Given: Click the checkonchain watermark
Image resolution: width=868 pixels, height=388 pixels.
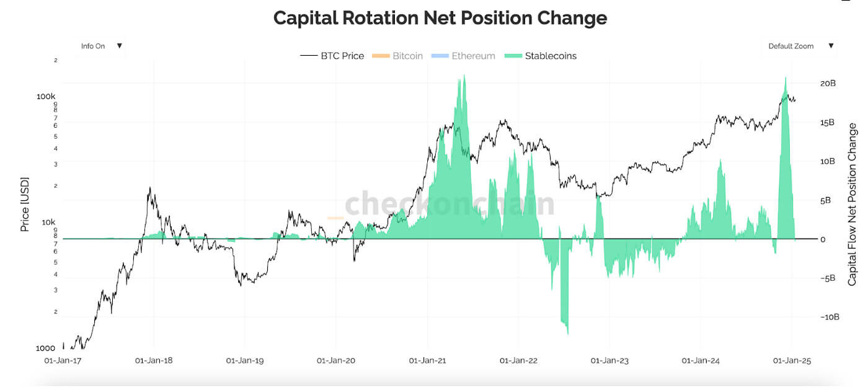Looking at the screenshot, I should (449, 204).
